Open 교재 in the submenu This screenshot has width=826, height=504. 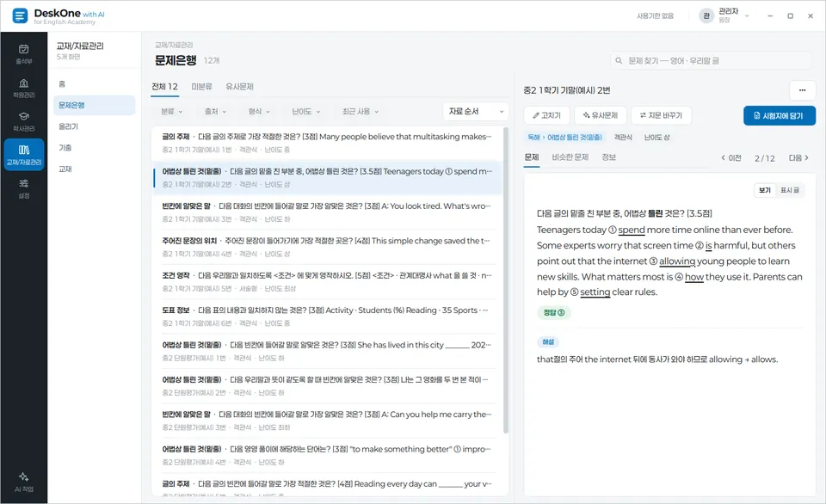tap(95, 169)
